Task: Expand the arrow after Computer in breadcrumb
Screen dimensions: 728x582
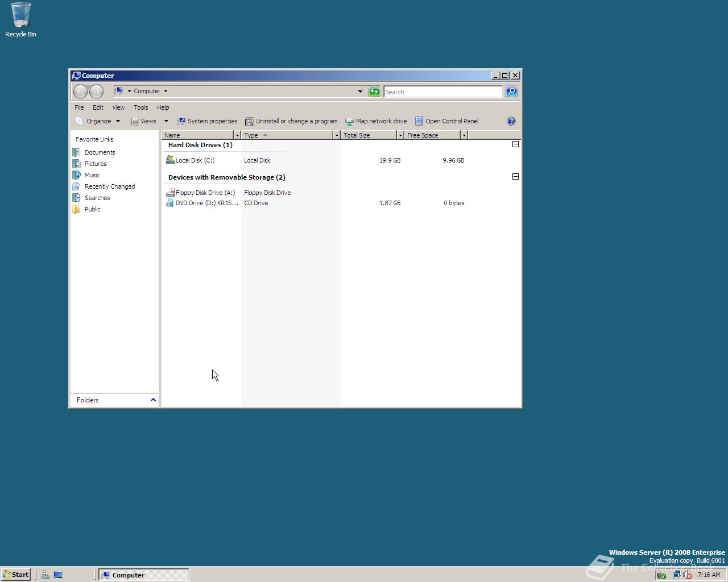Action: click(166, 91)
